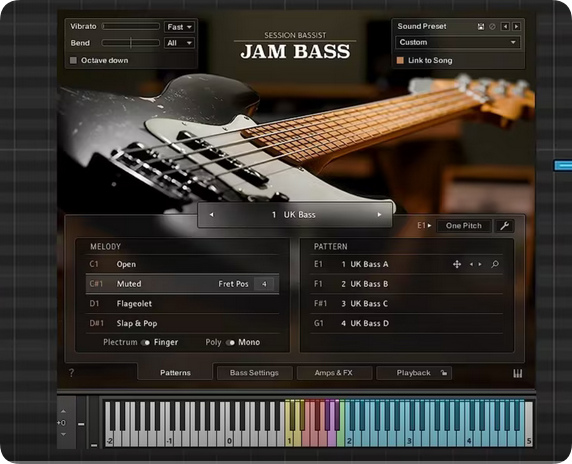Click the PATTERN panel heading
The width and height of the screenshot is (572, 464).
[331, 247]
